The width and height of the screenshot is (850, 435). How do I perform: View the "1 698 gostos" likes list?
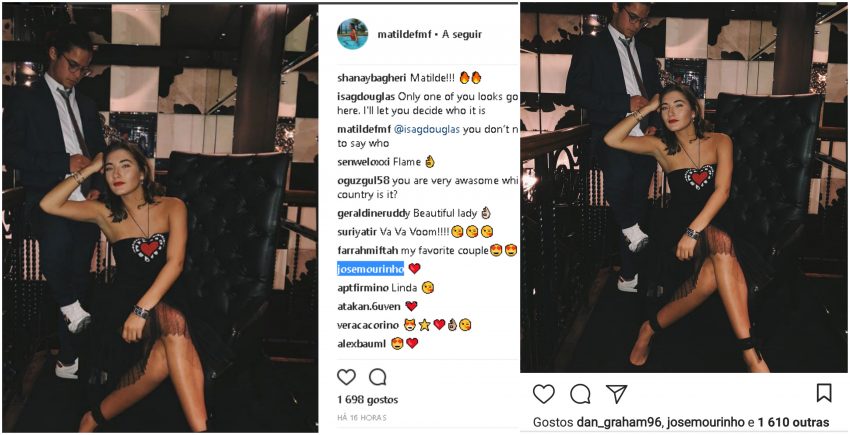366,399
